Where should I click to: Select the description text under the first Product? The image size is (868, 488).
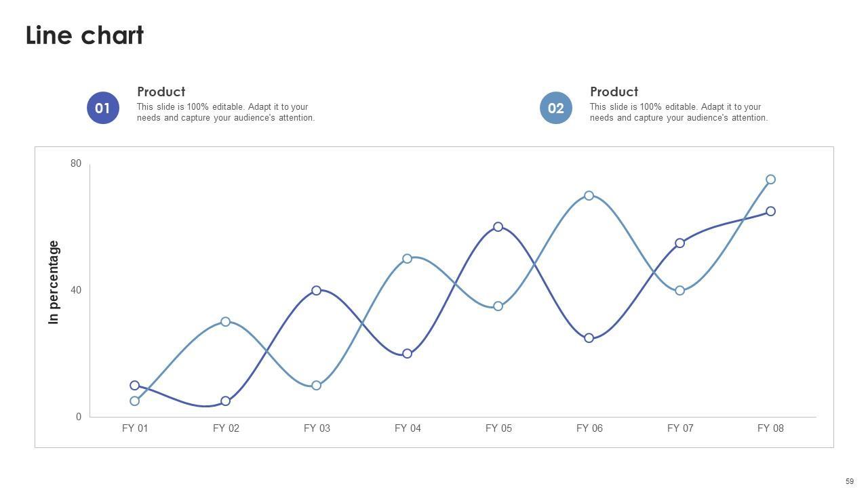(226, 113)
